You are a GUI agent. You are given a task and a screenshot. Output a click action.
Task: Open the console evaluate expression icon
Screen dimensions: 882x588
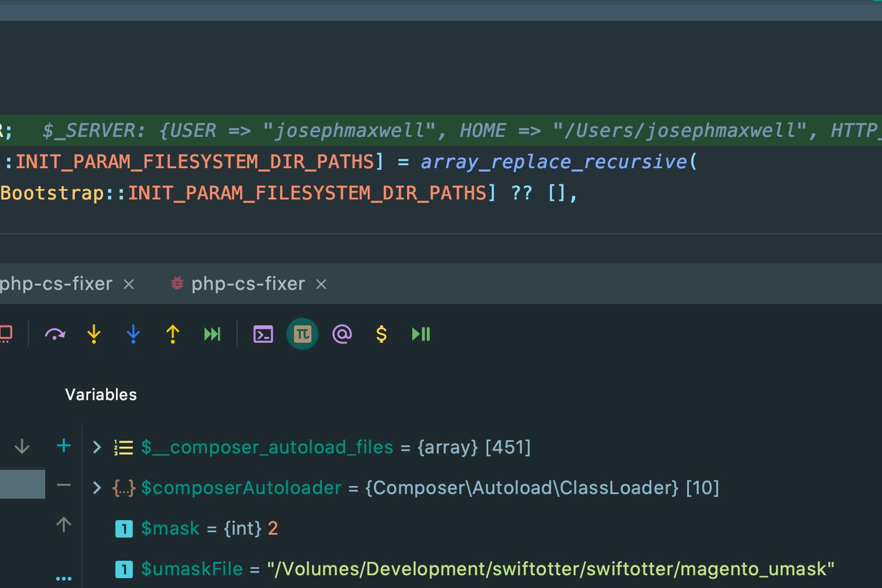tap(263, 334)
